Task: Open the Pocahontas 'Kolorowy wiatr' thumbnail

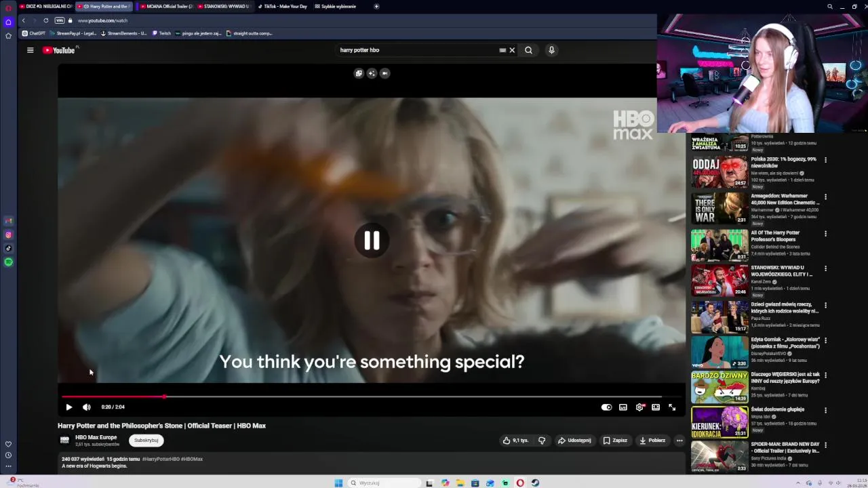Action: click(x=719, y=352)
